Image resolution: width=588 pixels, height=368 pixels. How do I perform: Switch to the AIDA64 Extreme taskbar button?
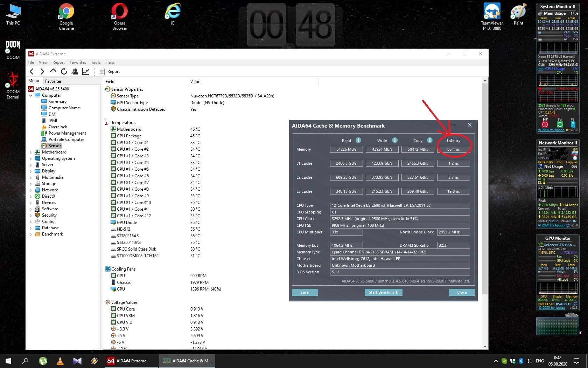click(x=132, y=361)
